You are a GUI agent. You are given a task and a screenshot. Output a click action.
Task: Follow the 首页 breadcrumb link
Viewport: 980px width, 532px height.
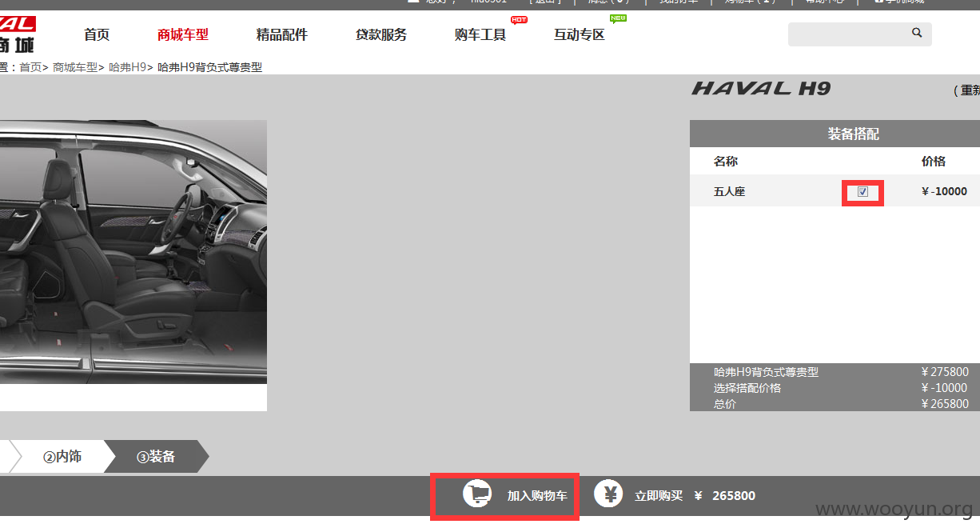point(30,68)
